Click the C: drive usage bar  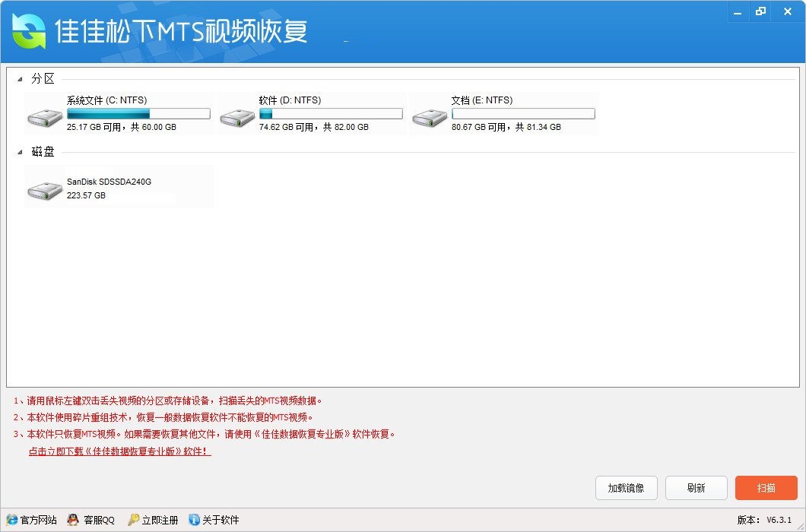138,113
